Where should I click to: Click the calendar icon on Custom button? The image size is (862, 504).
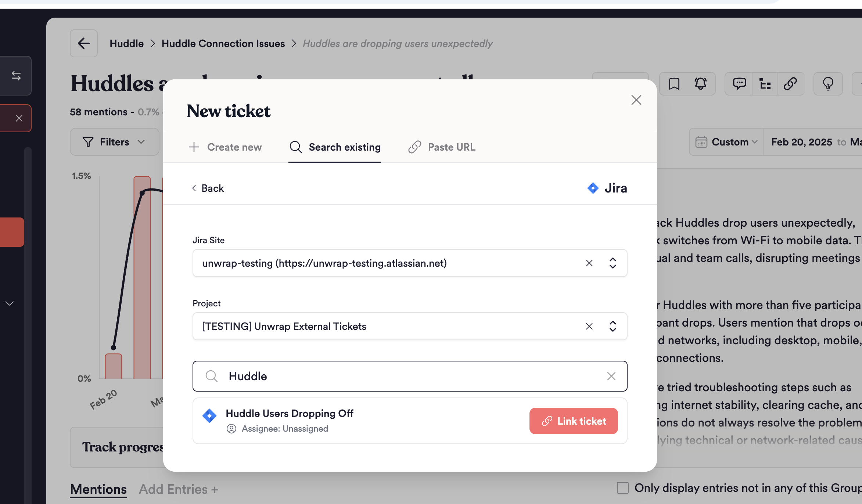click(701, 142)
